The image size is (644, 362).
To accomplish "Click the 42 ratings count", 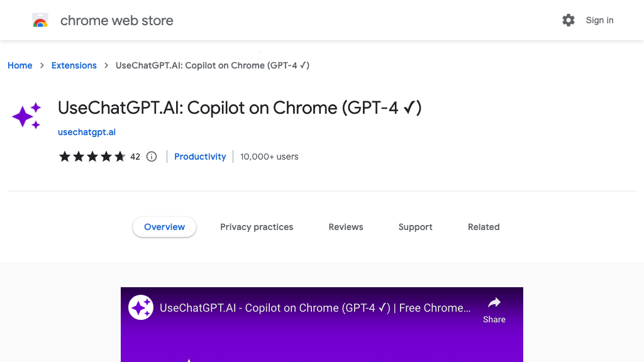I will (135, 156).
